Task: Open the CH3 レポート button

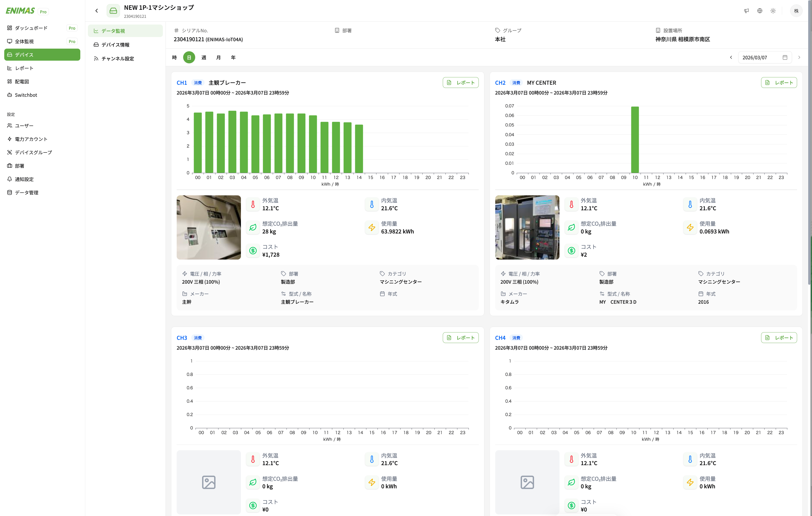Action: click(460, 338)
